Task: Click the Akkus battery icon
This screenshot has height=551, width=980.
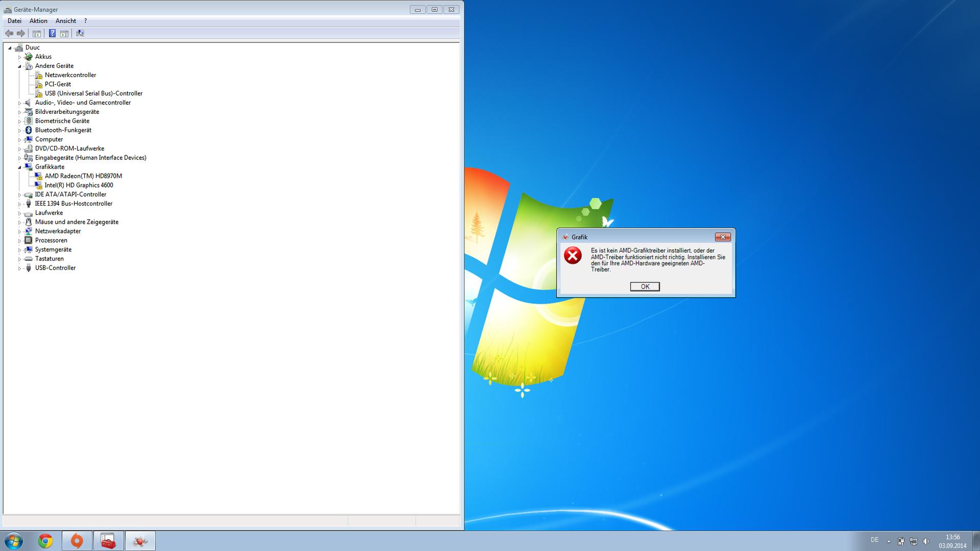Action: 29,57
